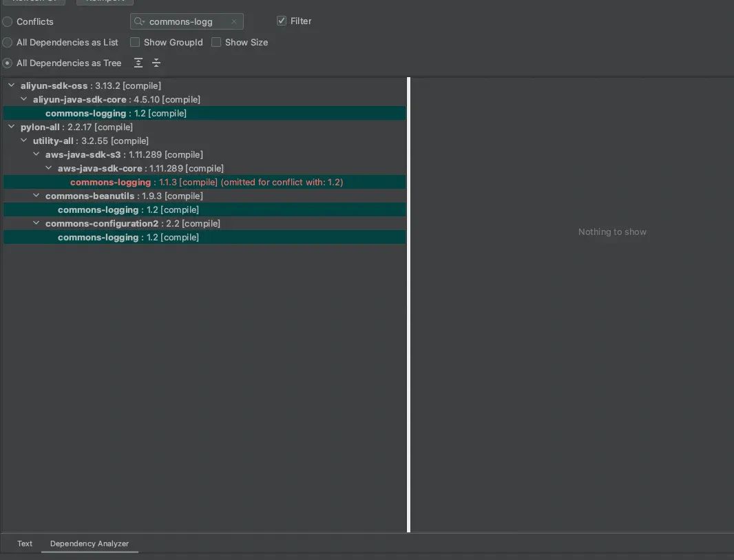Select the conflicting commons-logging 1.1.3 entry

[x=110, y=182]
